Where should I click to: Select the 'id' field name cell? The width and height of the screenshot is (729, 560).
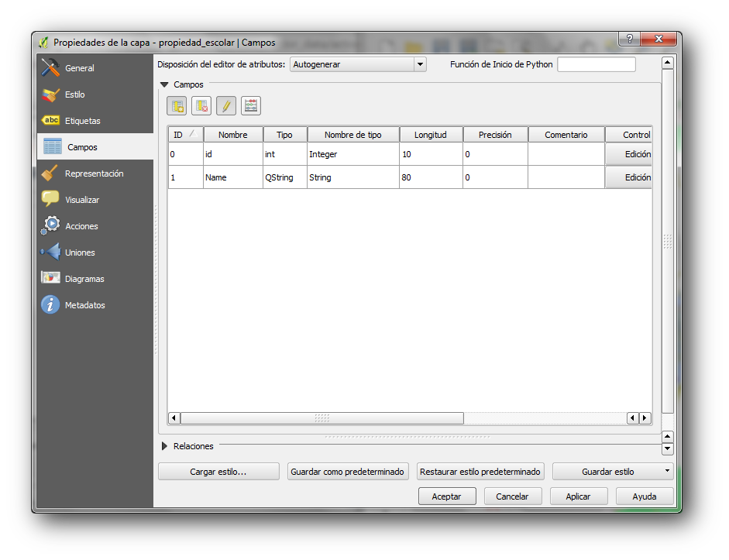coord(233,154)
